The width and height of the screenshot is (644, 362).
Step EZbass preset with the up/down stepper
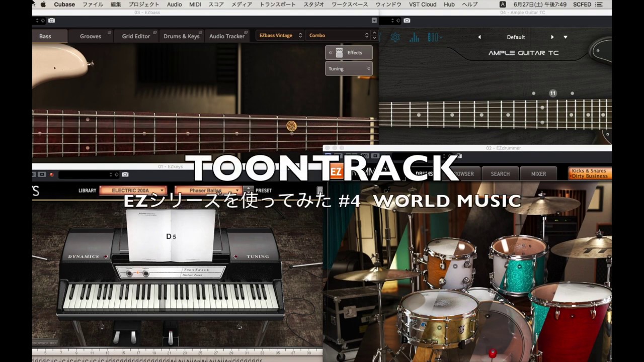tap(374, 35)
